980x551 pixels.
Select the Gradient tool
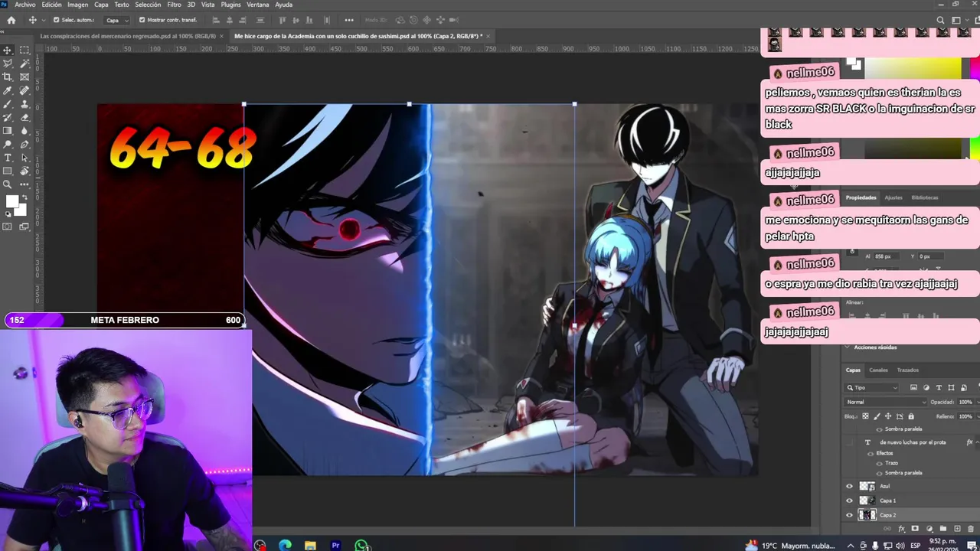point(7,130)
